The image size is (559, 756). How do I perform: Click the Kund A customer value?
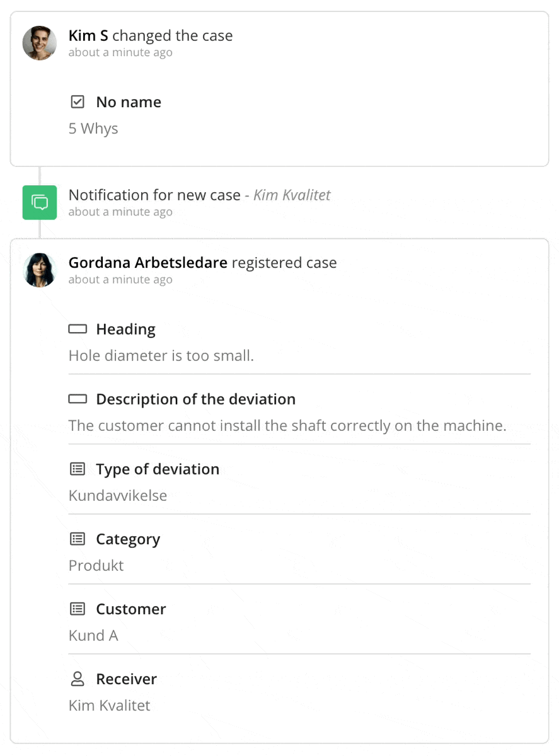tap(93, 636)
